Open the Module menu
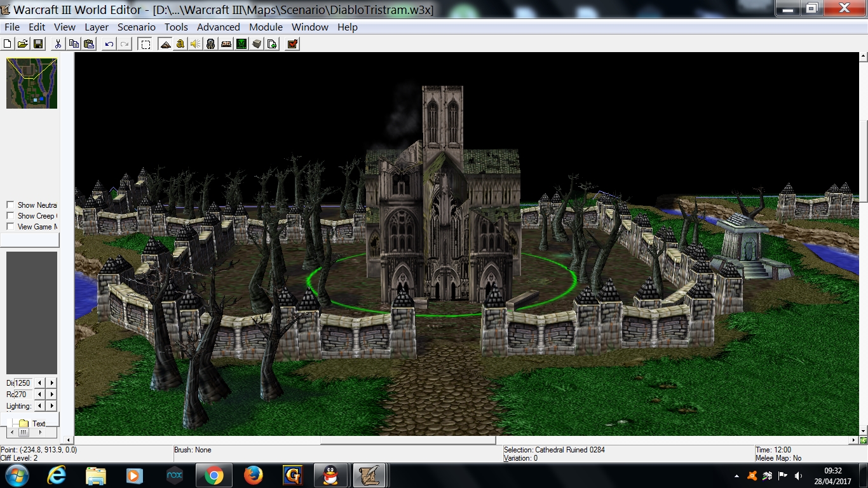The width and height of the screenshot is (868, 488). point(266,27)
